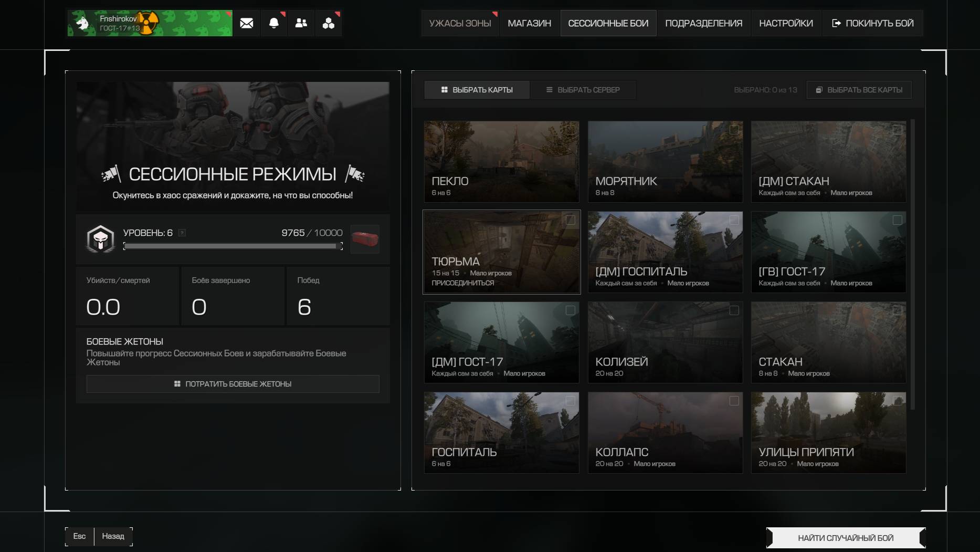Select the МОРЯТНИК map card image
The height and width of the screenshot is (552, 980).
coord(665,162)
